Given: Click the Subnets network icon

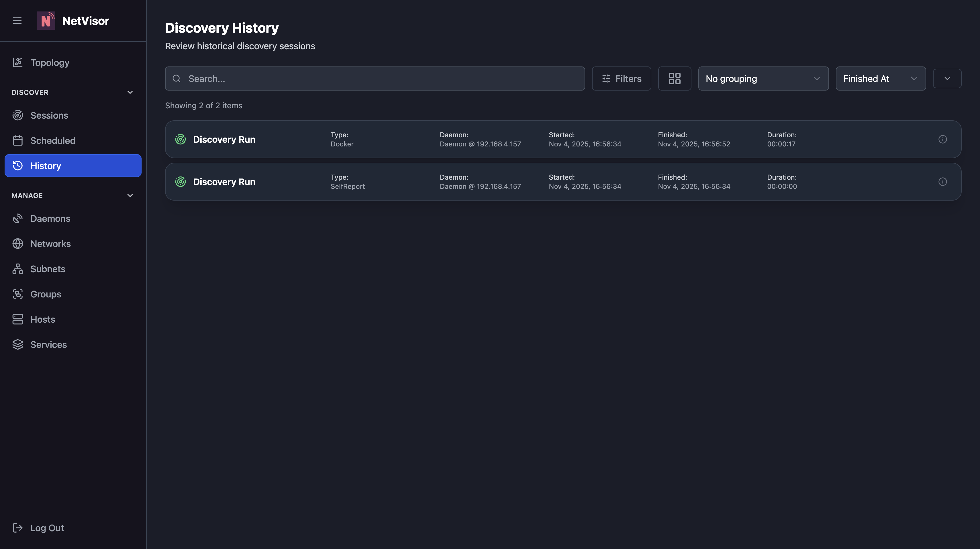Looking at the screenshot, I should (17, 269).
